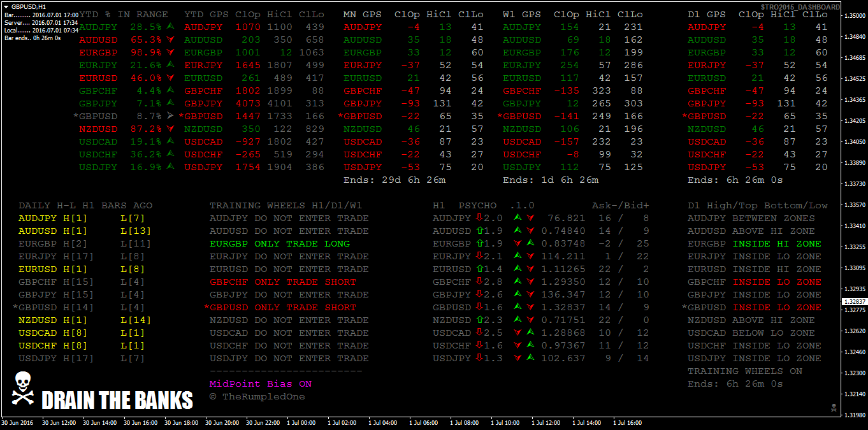Screen dimensions: 868x430
Task: Click the large skull and crossbones logo
Action: click(23, 389)
